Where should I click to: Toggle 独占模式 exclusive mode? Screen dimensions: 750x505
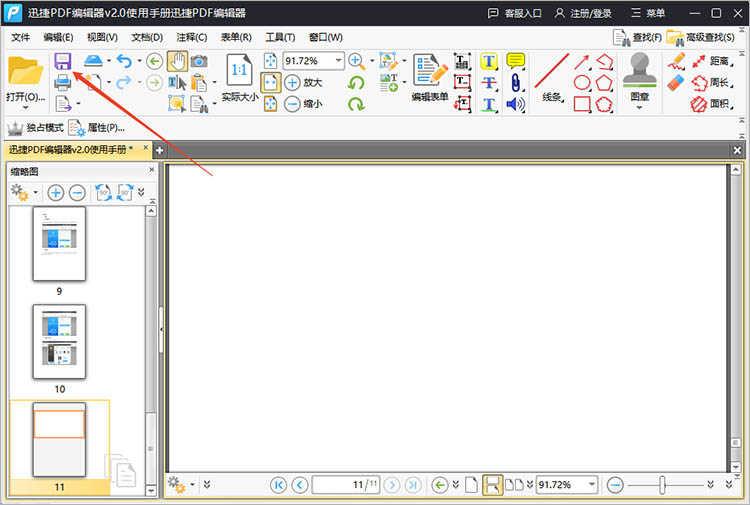(35, 128)
